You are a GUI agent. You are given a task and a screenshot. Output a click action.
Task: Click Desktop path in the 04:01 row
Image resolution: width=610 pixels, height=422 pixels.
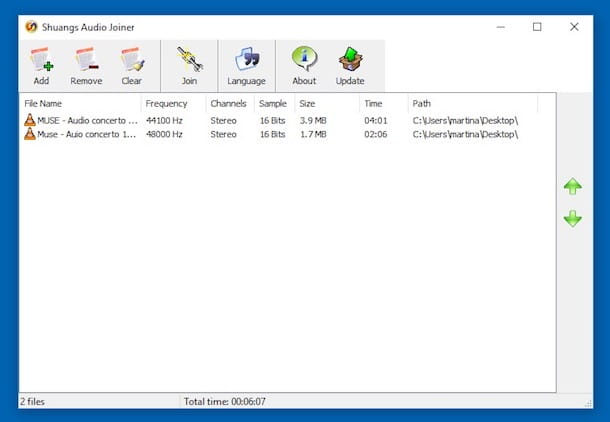click(x=465, y=121)
